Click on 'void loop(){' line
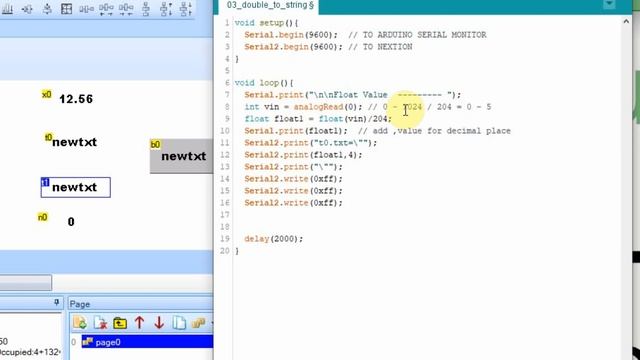Screen dimensions: 640x360 264,83
